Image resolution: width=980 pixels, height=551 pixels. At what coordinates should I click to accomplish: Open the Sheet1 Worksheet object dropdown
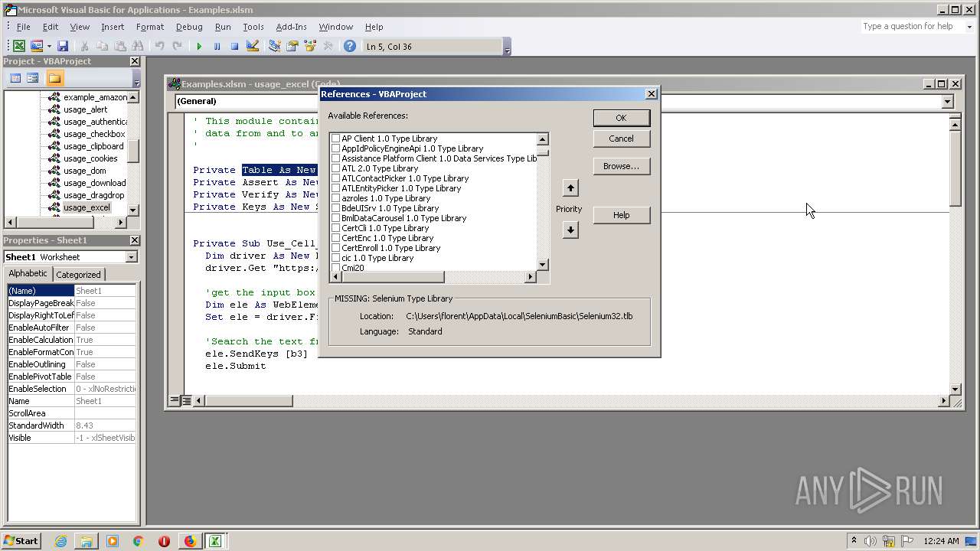131,257
